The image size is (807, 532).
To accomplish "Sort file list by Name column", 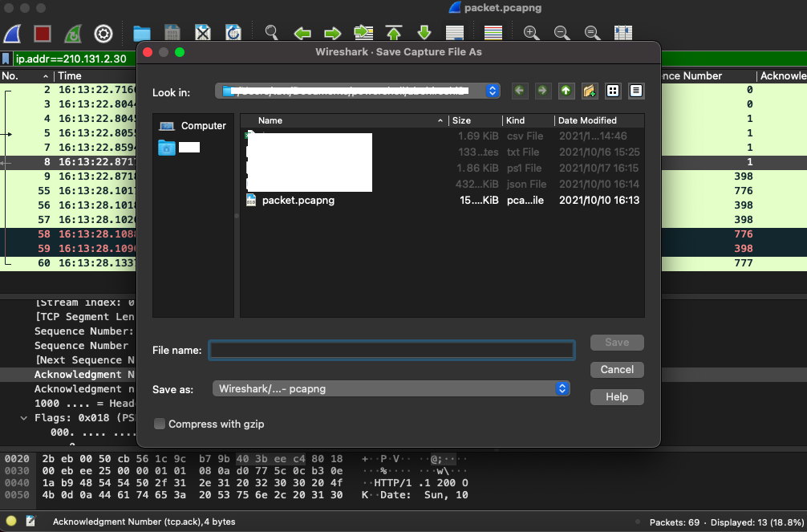I will 344,120.
